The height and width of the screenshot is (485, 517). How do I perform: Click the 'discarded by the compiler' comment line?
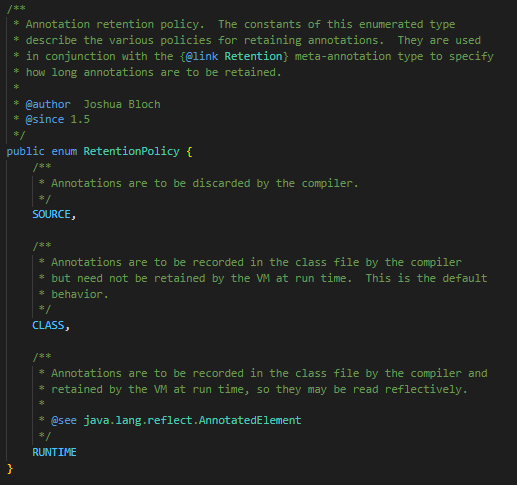199,183
